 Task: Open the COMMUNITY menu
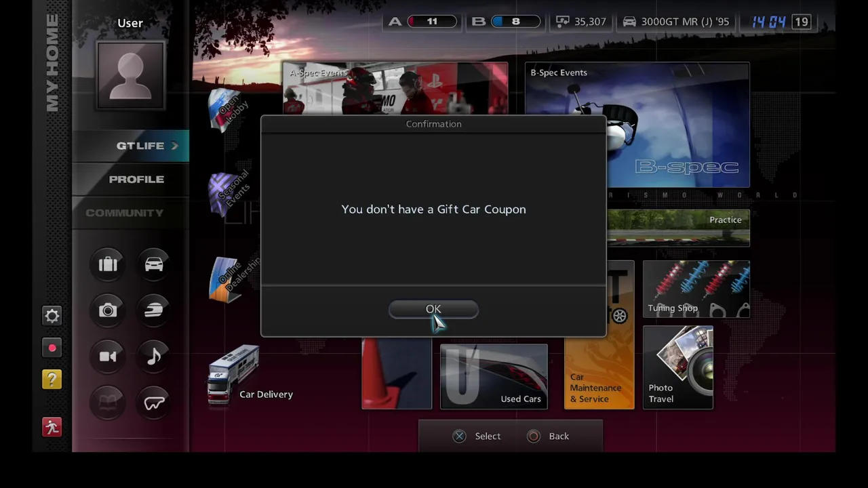pyautogui.click(x=131, y=212)
